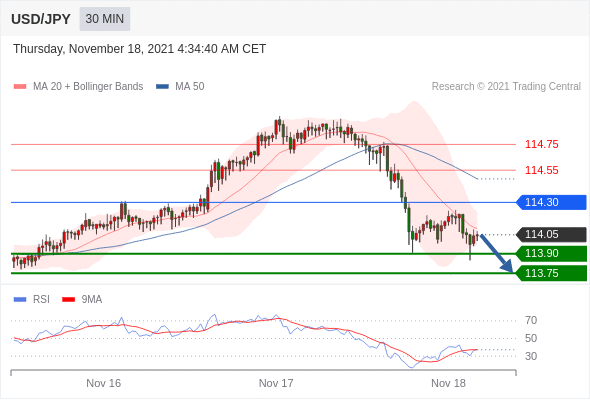Click the MA 20 + Bollinger Bands legend label
Viewport: 590px width, 400px height.
tap(88, 87)
